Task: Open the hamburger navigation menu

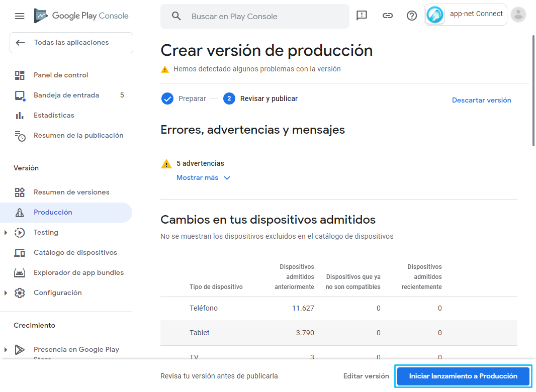Action: (20, 16)
